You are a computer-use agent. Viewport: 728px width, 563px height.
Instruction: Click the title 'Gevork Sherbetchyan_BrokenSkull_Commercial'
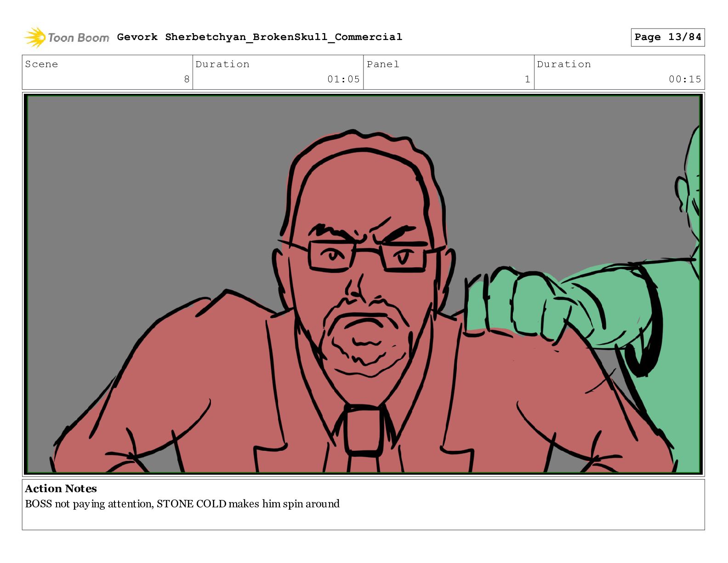point(260,37)
